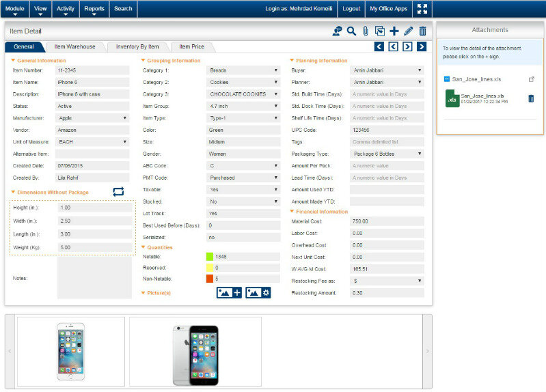Open the Reports menu

point(94,9)
